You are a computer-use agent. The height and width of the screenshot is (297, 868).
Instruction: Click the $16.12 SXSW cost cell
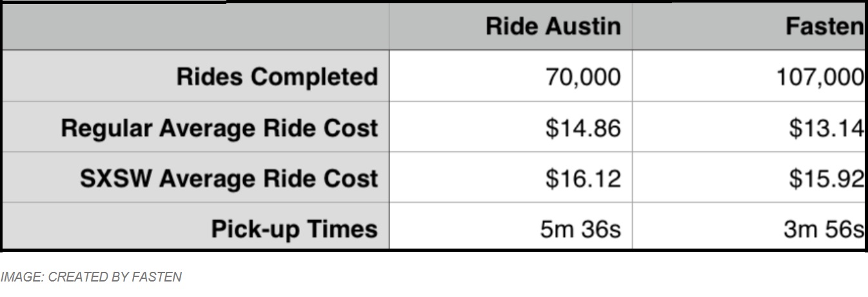pos(511,178)
